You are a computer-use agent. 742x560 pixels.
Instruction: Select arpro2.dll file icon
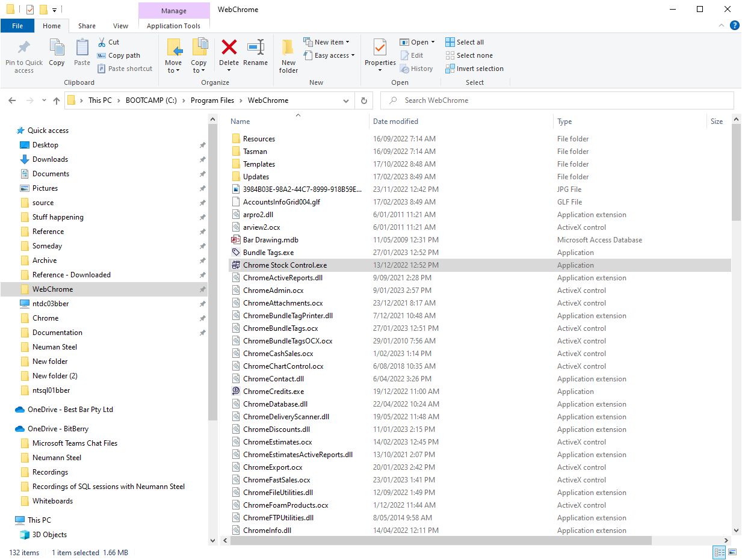tap(236, 215)
